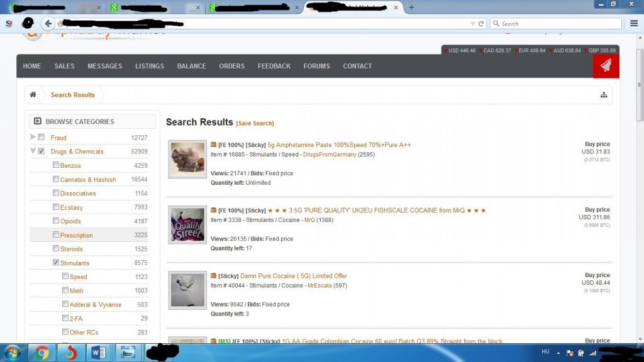Click the Search Results breadcrumb

pyautogui.click(x=73, y=95)
